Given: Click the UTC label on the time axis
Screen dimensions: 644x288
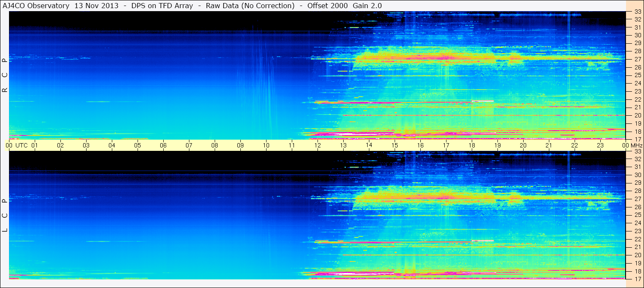Looking at the screenshot, I should coord(21,145).
